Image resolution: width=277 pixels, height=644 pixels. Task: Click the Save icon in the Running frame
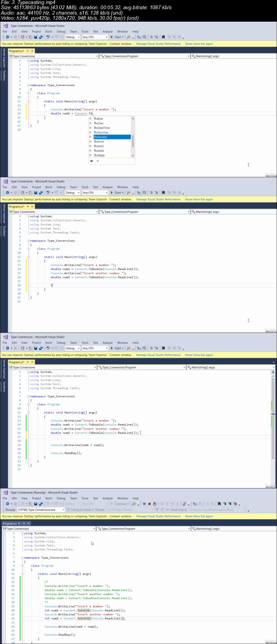pos(35,504)
